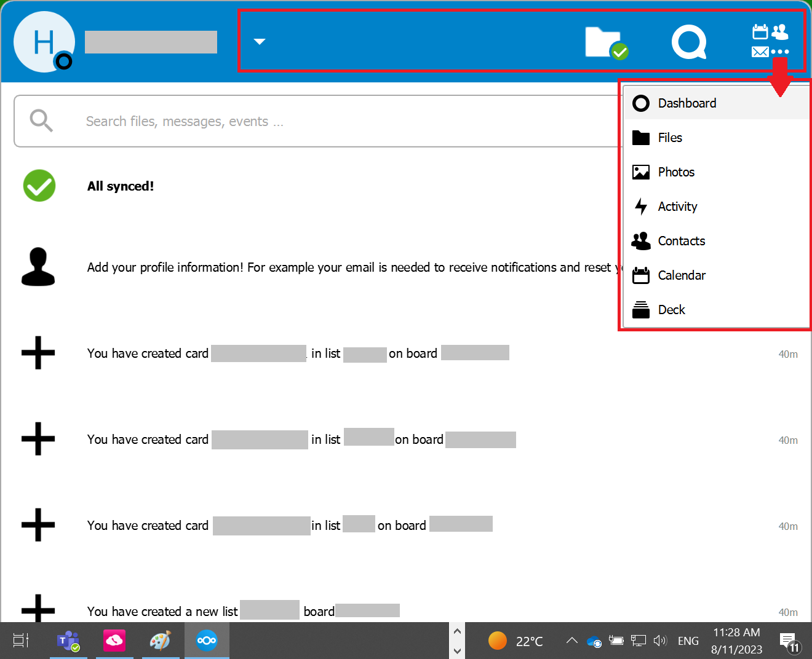The image size is (812, 659).
Task: Click the magnifier icon in search box
Action: (x=41, y=120)
